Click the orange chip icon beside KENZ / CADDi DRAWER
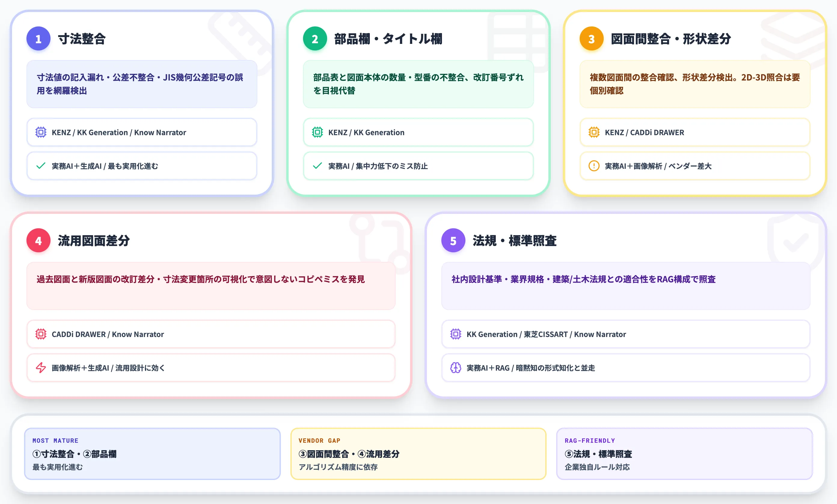The width and height of the screenshot is (837, 504). [x=594, y=132]
